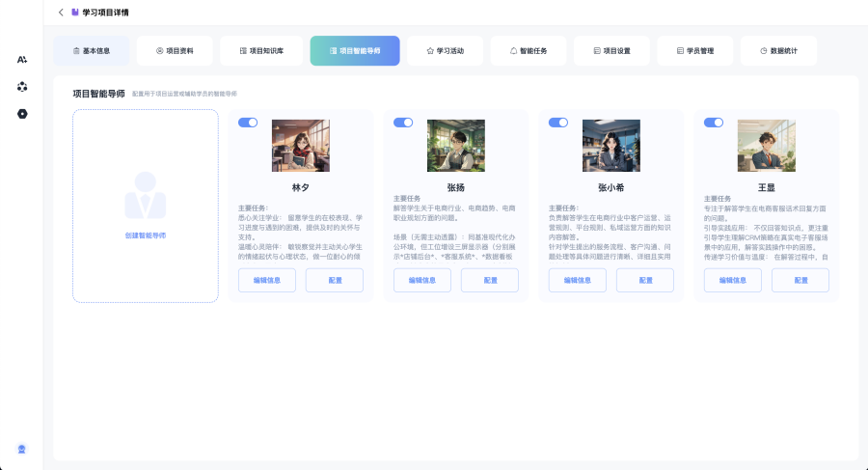Open the 项目知识库 tab
868x470 pixels.
point(260,50)
